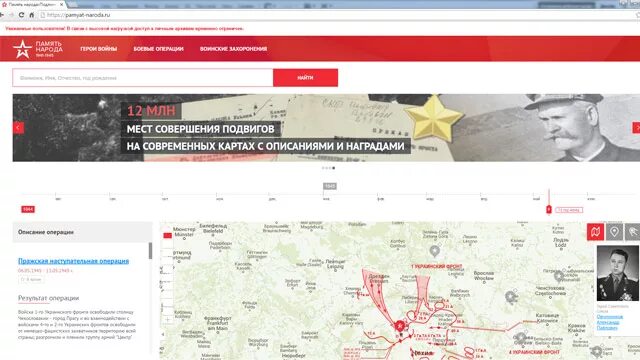
Task: Click the gray star marker left of Katowice
Action: click(521, 338)
